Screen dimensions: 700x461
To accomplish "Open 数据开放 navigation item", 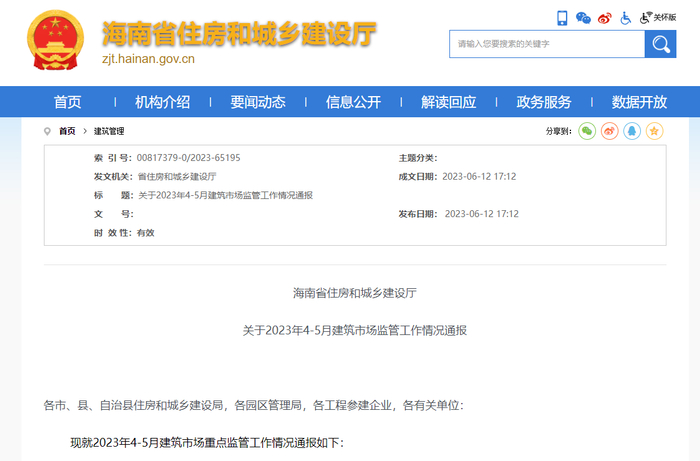I will [x=639, y=102].
